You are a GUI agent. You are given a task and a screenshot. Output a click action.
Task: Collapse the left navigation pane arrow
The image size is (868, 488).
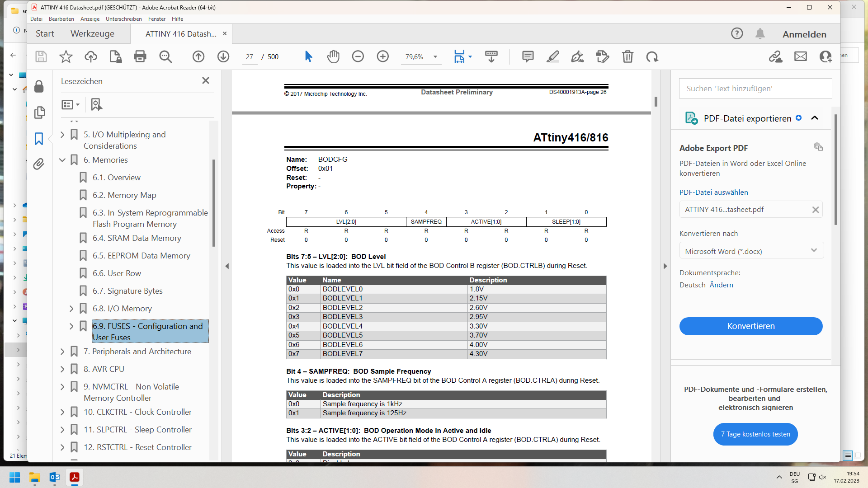coord(227,266)
